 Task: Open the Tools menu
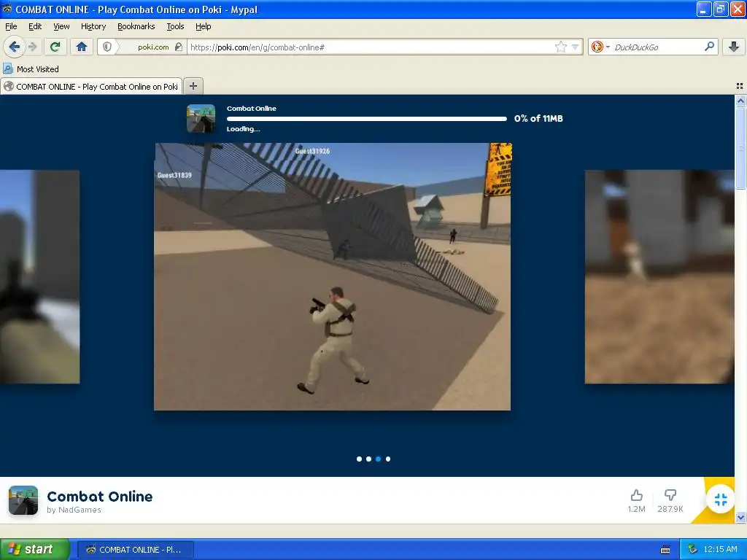[x=175, y=26]
